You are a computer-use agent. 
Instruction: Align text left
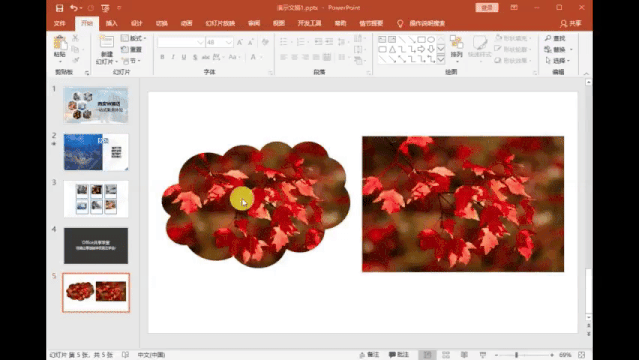(x=284, y=57)
